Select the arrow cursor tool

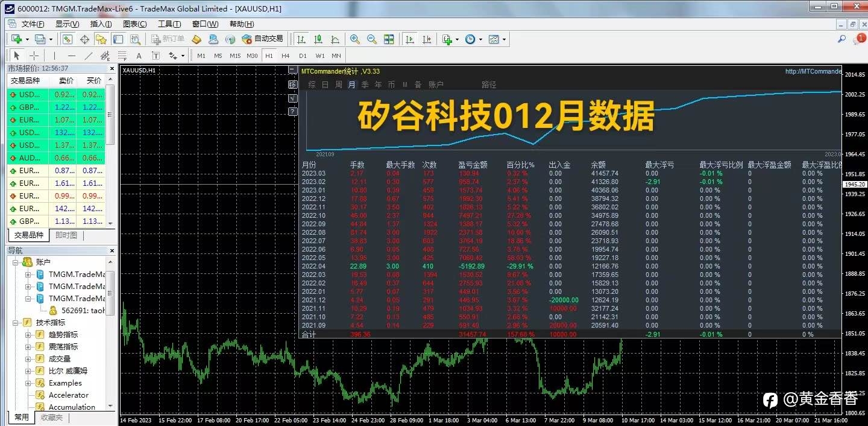coord(16,56)
